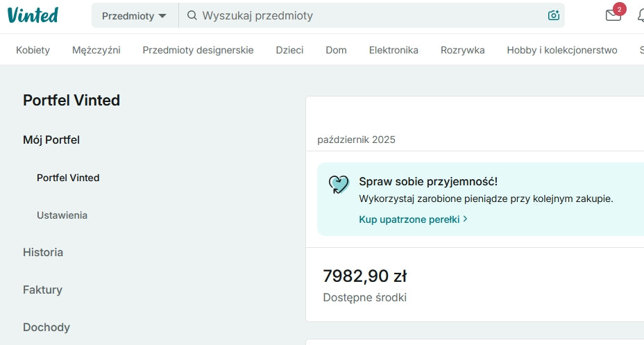Type in the Wyszukaj przedmioty search field
The height and width of the screenshot is (345, 644).
tap(368, 15)
